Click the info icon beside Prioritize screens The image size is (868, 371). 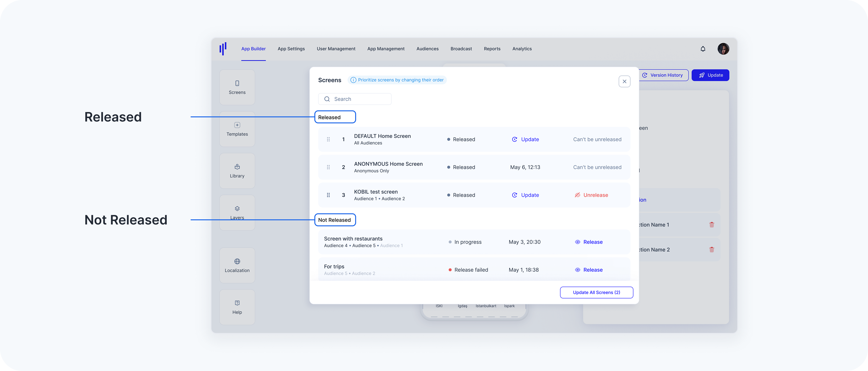coord(353,80)
